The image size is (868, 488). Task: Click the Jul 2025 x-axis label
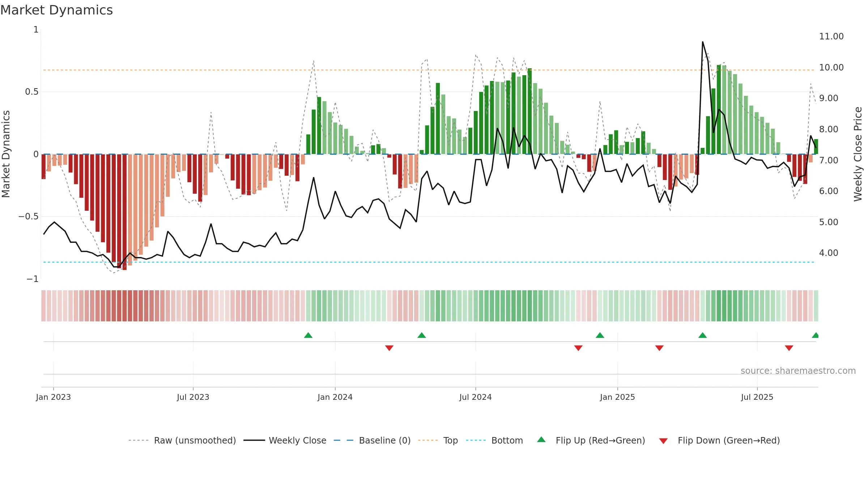point(757,397)
